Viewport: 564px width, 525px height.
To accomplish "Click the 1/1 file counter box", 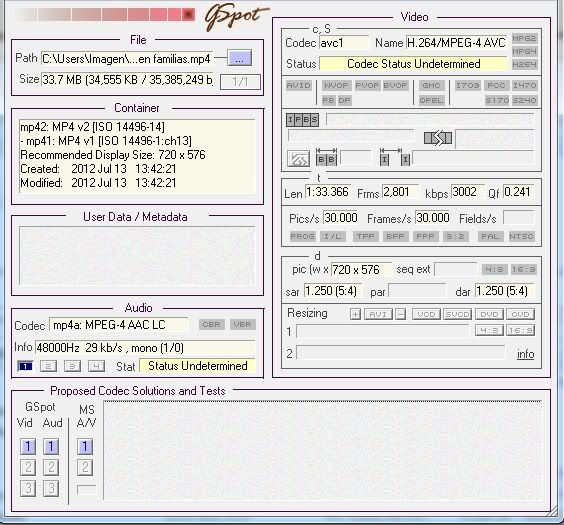I will click(x=240, y=82).
